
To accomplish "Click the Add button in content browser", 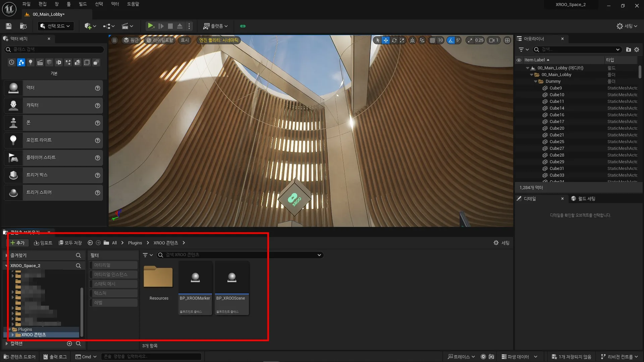I will [x=17, y=243].
